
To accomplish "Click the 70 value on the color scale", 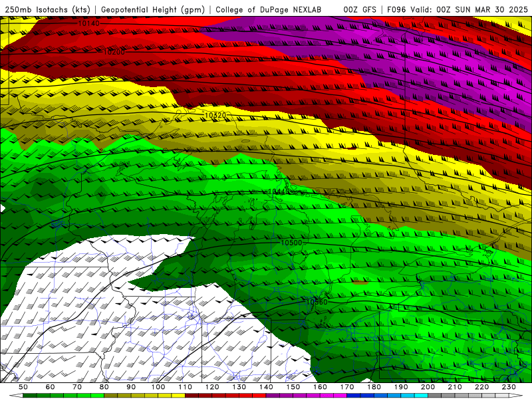I will click(77, 387).
